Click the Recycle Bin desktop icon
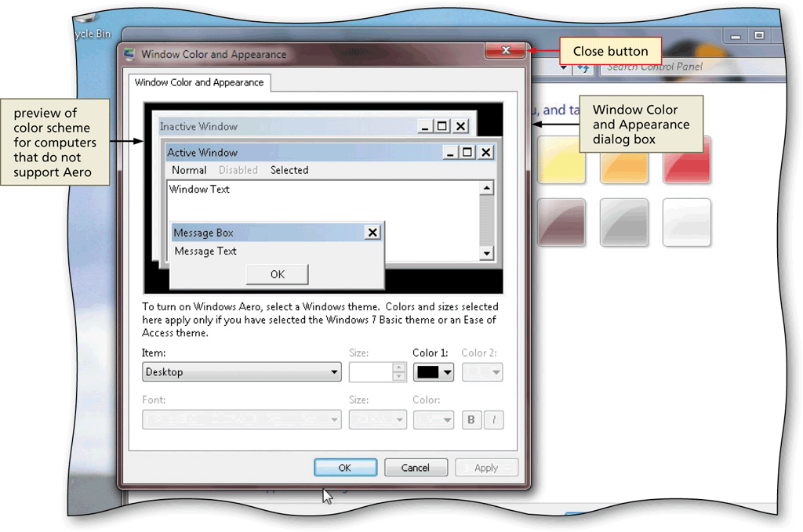 93,28
